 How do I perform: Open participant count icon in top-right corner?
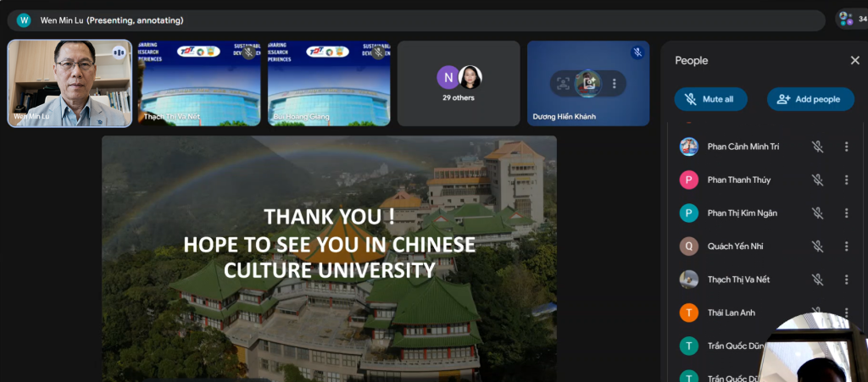coord(849,19)
